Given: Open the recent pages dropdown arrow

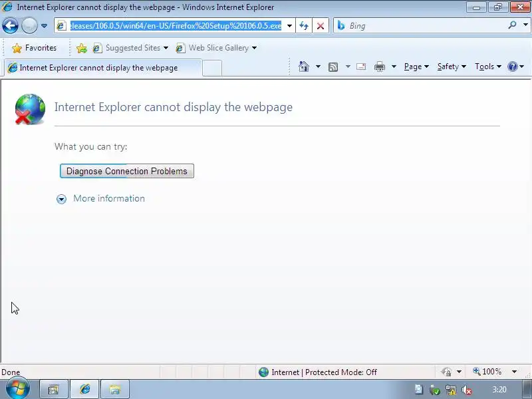Looking at the screenshot, I should pos(44,26).
